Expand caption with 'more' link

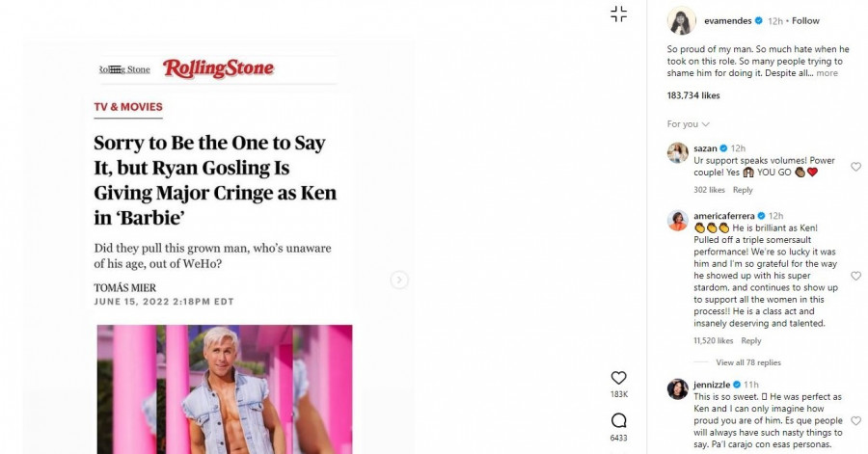[827, 73]
